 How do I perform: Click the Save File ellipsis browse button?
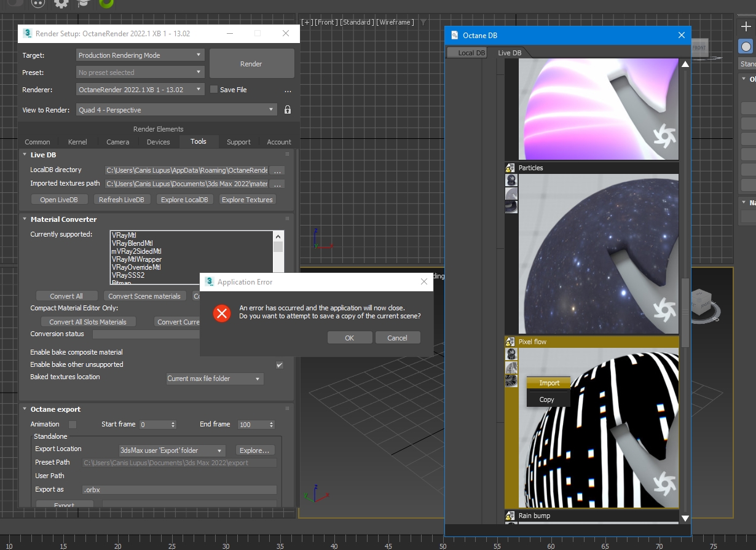[287, 90]
